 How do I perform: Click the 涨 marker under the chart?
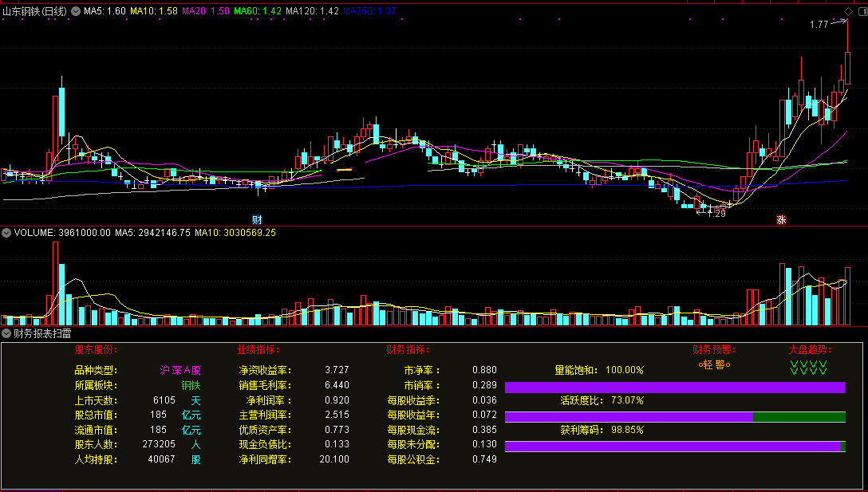click(x=781, y=219)
